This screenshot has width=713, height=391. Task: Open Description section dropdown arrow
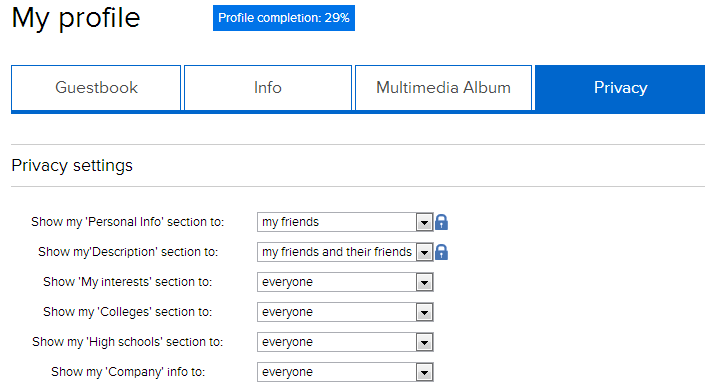click(424, 252)
